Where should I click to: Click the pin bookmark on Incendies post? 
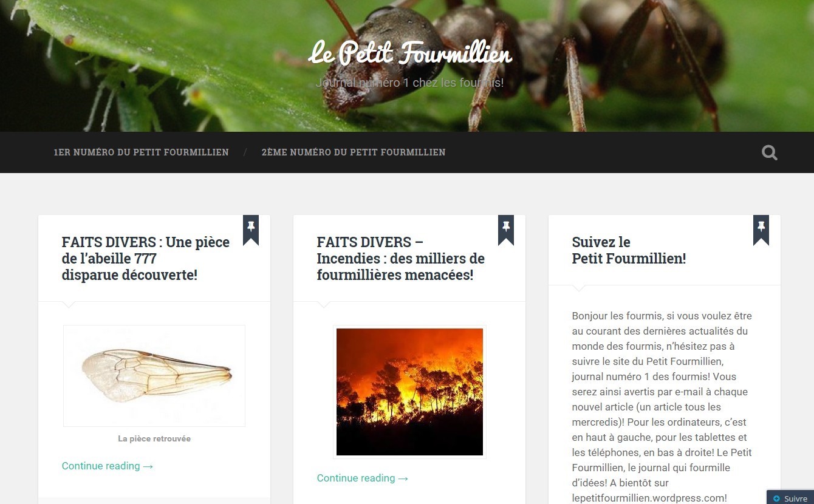[506, 230]
